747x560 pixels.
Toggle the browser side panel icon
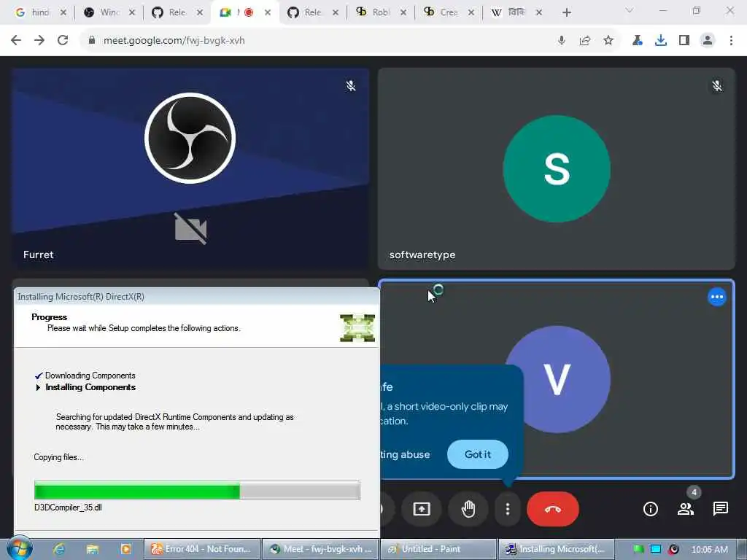[684, 41]
